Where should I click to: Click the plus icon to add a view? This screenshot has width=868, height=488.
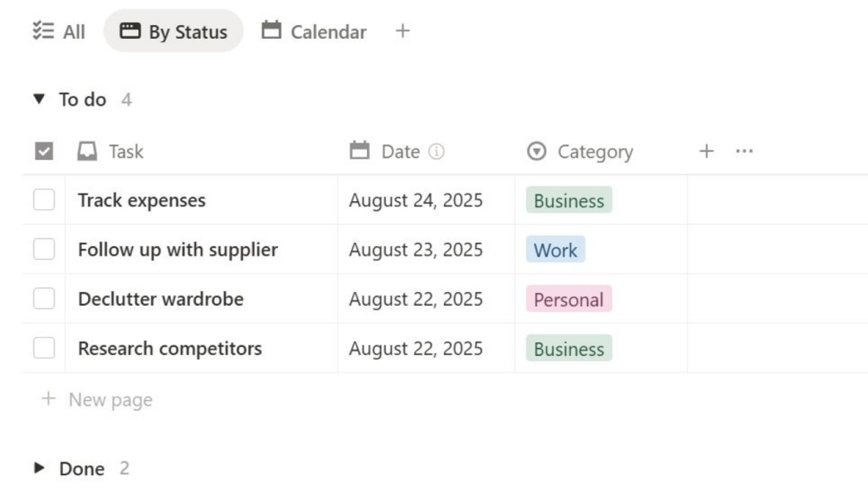[x=402, y=31]
